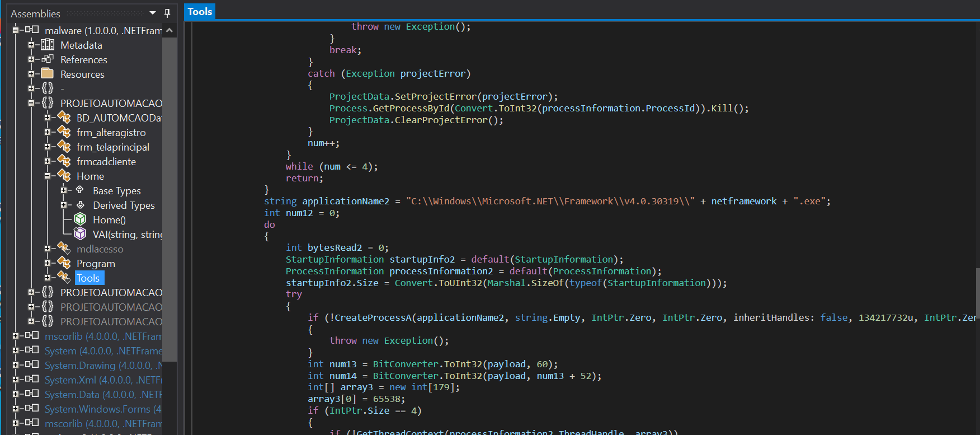Click the System.Drawing assembly icon
The image size is (980, 435).
[x=32, y=364]
